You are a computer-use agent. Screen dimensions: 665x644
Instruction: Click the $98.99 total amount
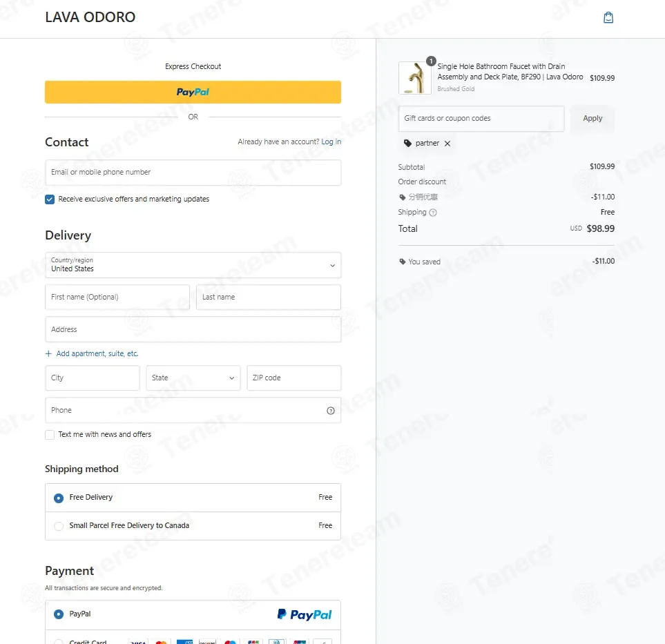click(600, 229)
